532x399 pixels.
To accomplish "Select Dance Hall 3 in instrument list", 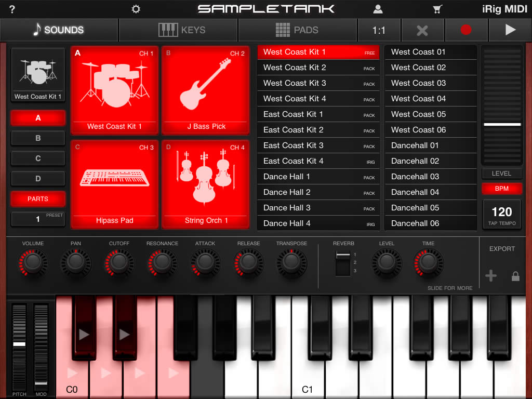I will 318,208.
